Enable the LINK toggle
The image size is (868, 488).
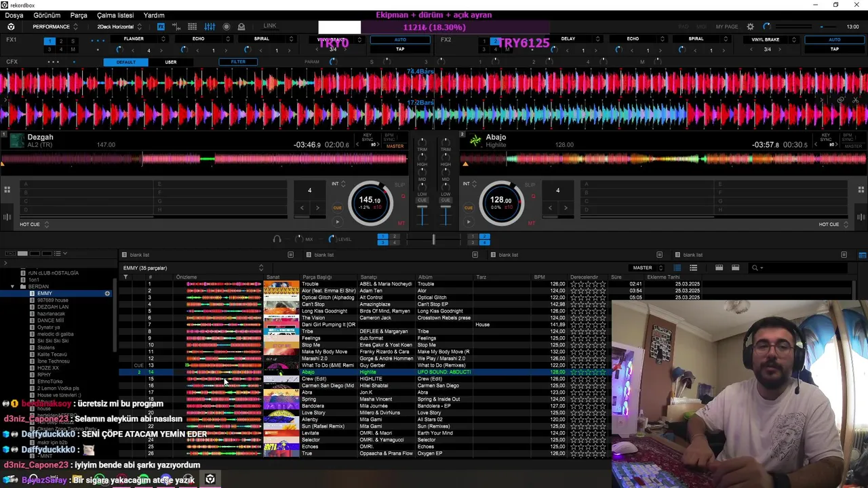pyautogui.click(x=270, y=26)
